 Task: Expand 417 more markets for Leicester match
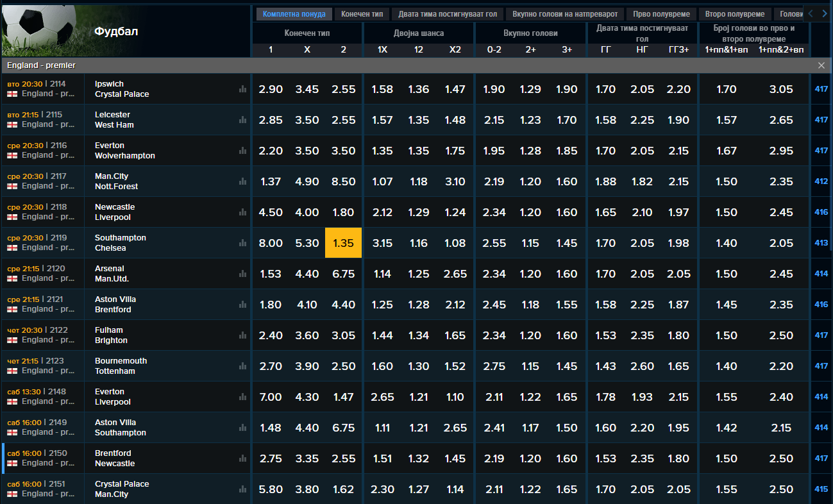tap(821, 120)
